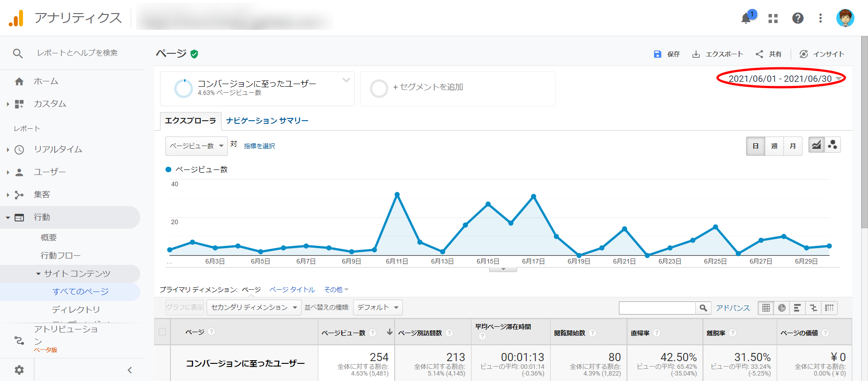Select pie chart table view icon
The image size is (868, 381).
(782, 308)
